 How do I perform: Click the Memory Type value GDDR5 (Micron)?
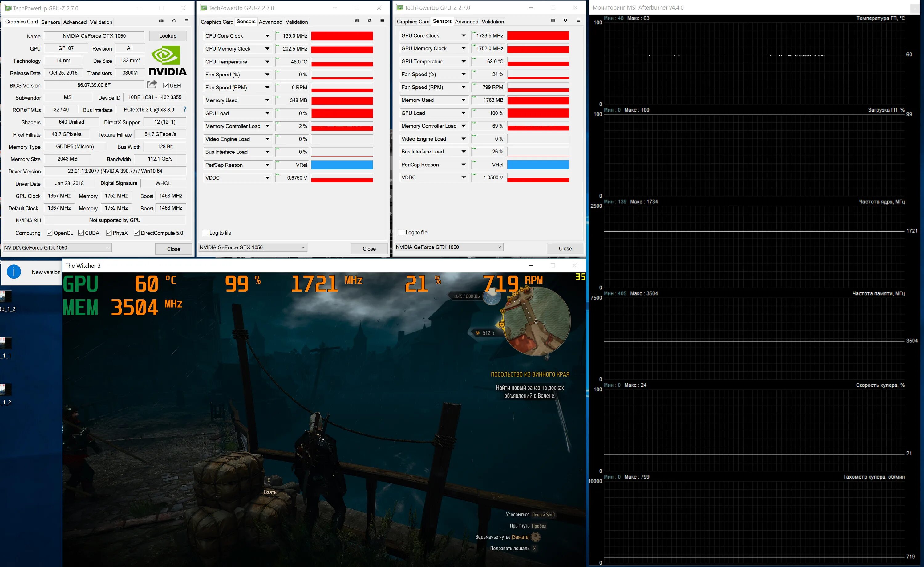click(75, 146)
